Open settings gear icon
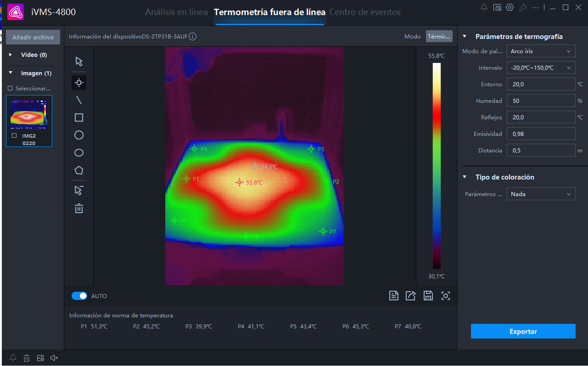The height and width of the screenshot is (366, 588). [509, 7]
